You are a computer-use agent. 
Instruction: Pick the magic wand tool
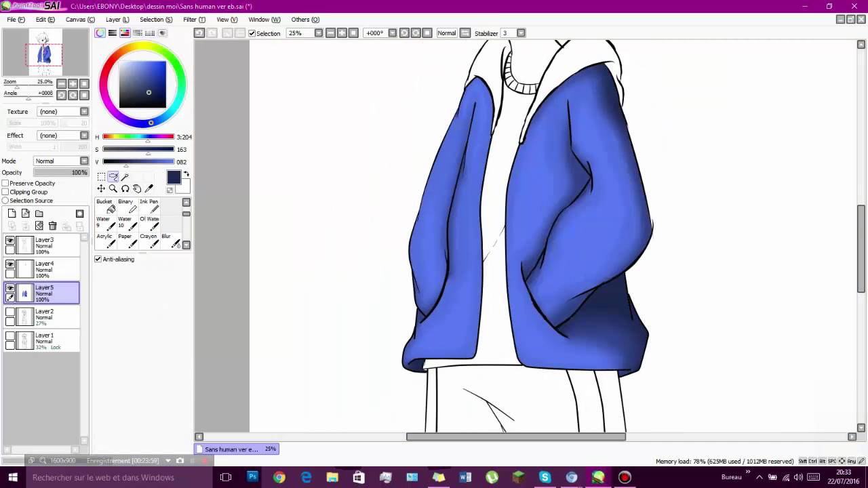point(125,177)
